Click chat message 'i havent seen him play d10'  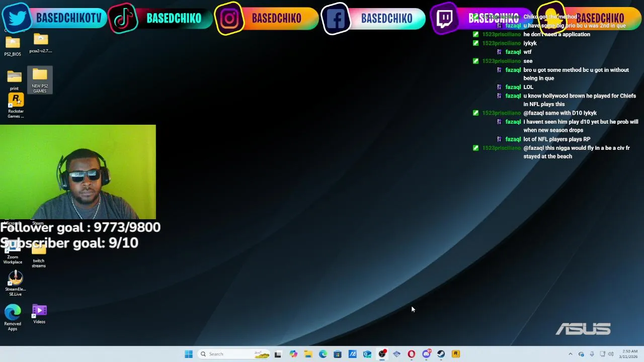coord(581,126)
